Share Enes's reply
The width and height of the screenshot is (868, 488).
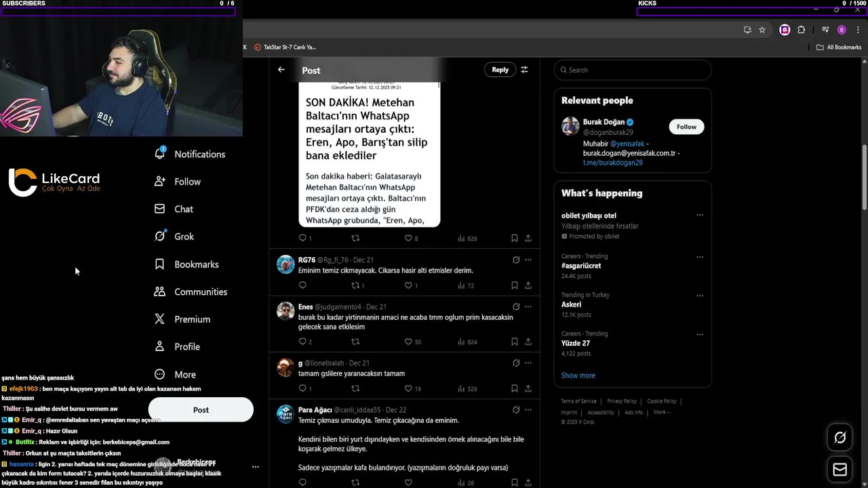528,342
